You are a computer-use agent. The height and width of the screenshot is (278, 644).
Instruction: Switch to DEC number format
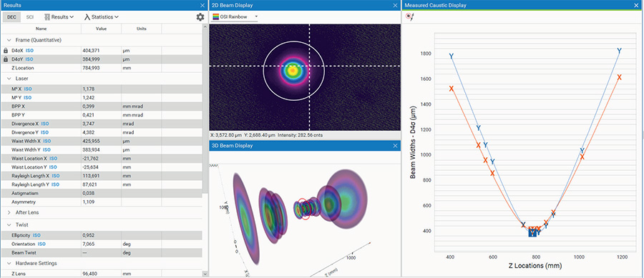(11, 17)
